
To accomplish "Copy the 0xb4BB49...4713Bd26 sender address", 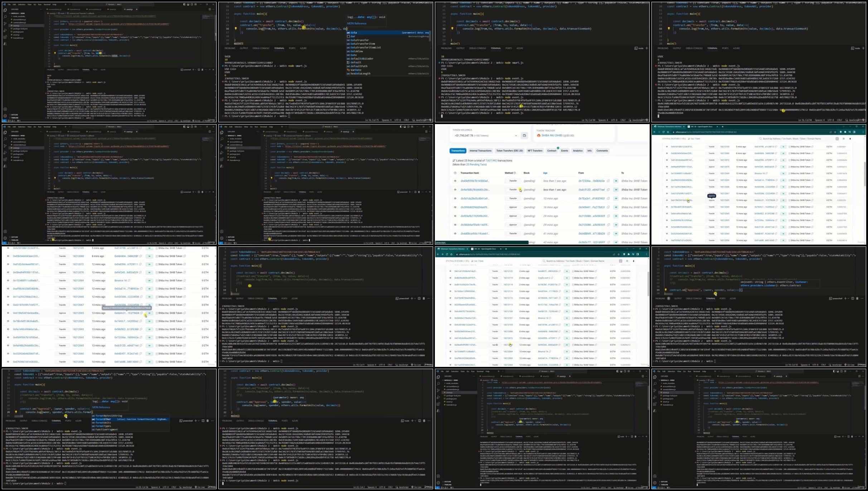I will click(608, 234).
